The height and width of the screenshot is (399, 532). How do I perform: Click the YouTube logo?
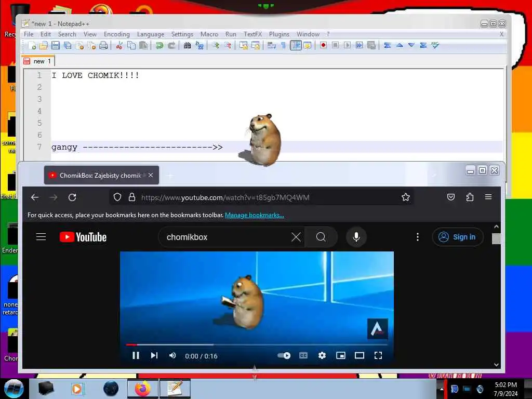(x=83, y=237)
